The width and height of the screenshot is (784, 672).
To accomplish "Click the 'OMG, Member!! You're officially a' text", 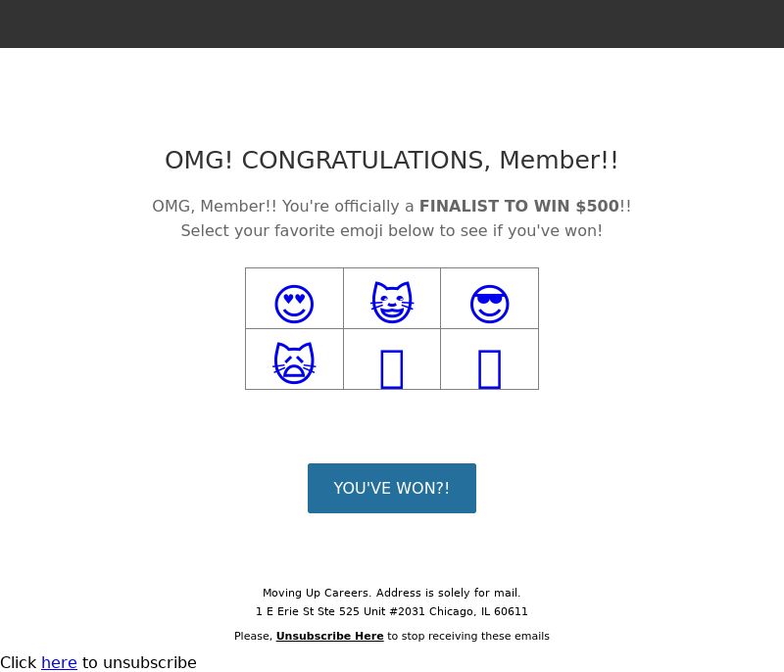I will point(283,206).
